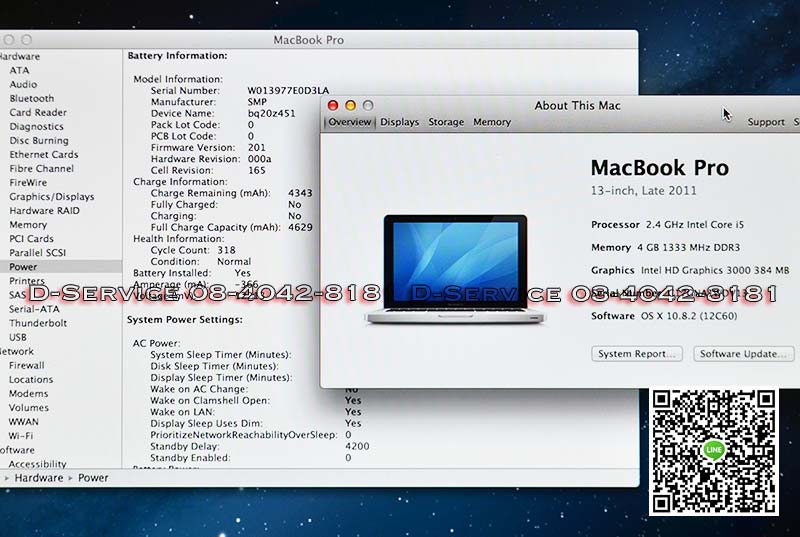
Task: Close the About This Mac window
Action: [333, 106]
